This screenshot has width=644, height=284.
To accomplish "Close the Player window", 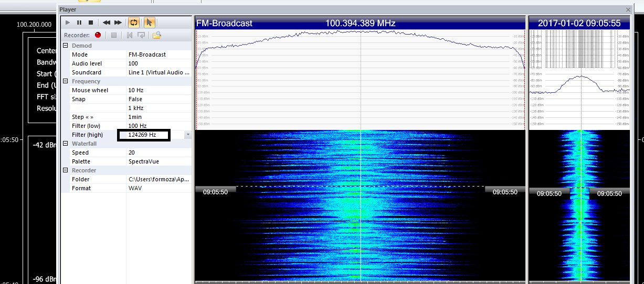I will point(628,9).
